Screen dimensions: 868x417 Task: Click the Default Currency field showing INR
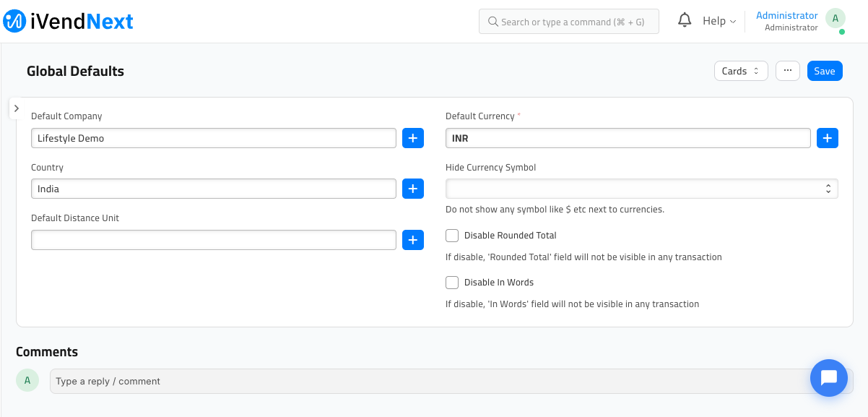[x=628, y=138]
